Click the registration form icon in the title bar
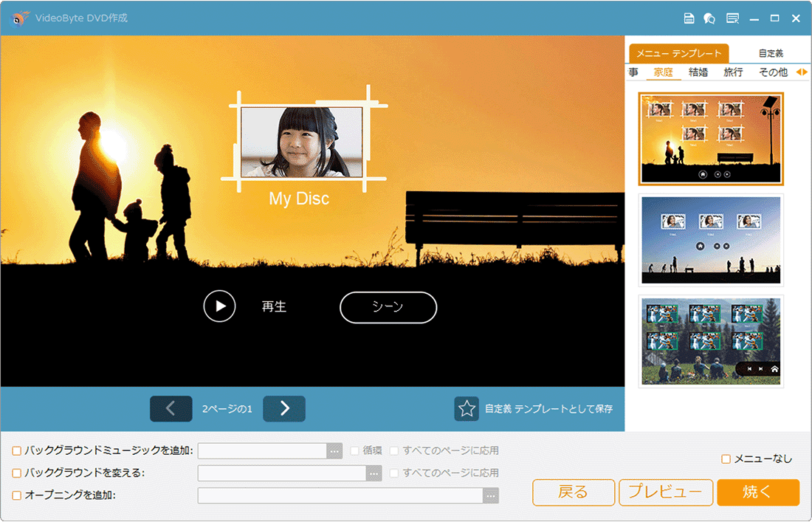The height and width of the screenshot is (522, 812). tap(732, 18)
